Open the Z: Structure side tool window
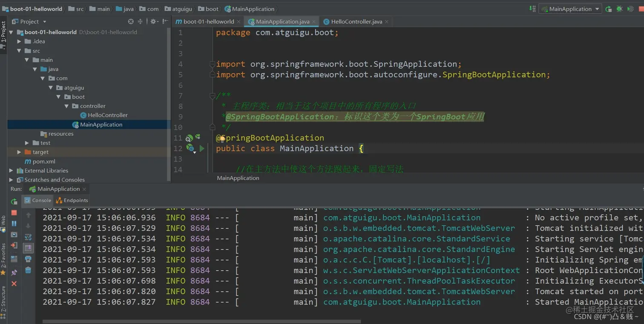Viewport: 644px width, 324px height. 3,302
